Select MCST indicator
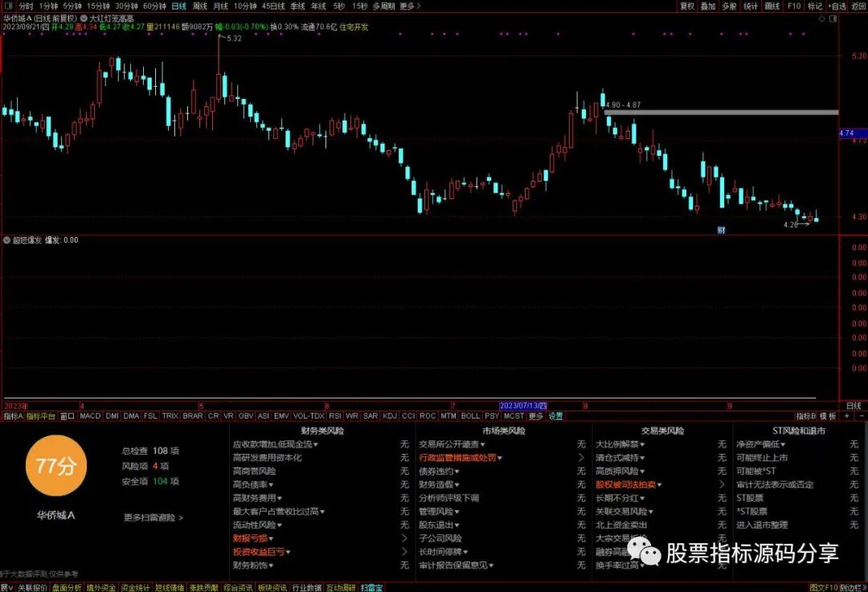The image size is (868, 592). coord(514,416)
